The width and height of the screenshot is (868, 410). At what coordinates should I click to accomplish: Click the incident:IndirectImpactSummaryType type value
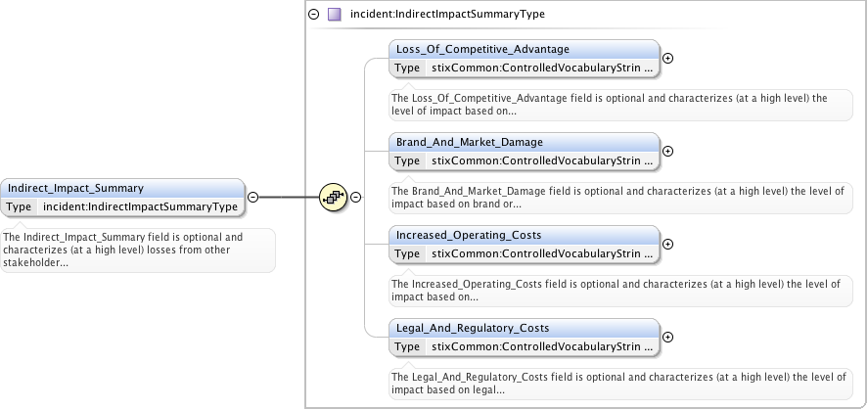140,206
